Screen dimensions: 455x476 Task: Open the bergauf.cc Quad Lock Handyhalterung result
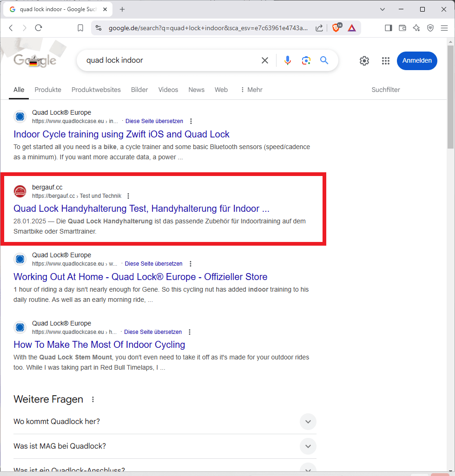[141, 209]
